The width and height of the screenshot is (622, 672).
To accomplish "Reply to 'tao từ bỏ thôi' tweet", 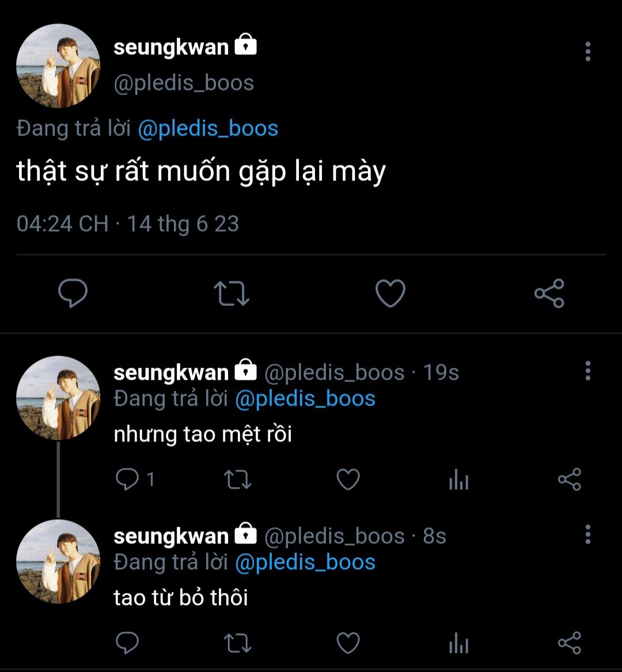I will coord(127,643).
